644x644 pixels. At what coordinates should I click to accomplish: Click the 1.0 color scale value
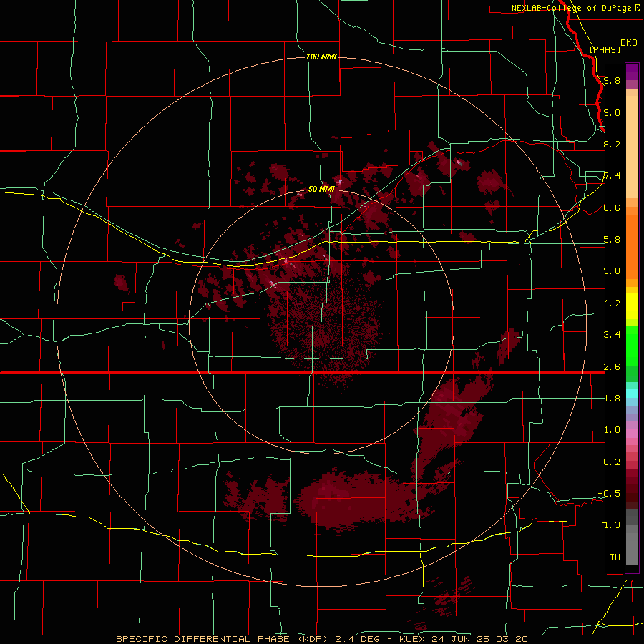pyautogui.click(x=612, y=429)
